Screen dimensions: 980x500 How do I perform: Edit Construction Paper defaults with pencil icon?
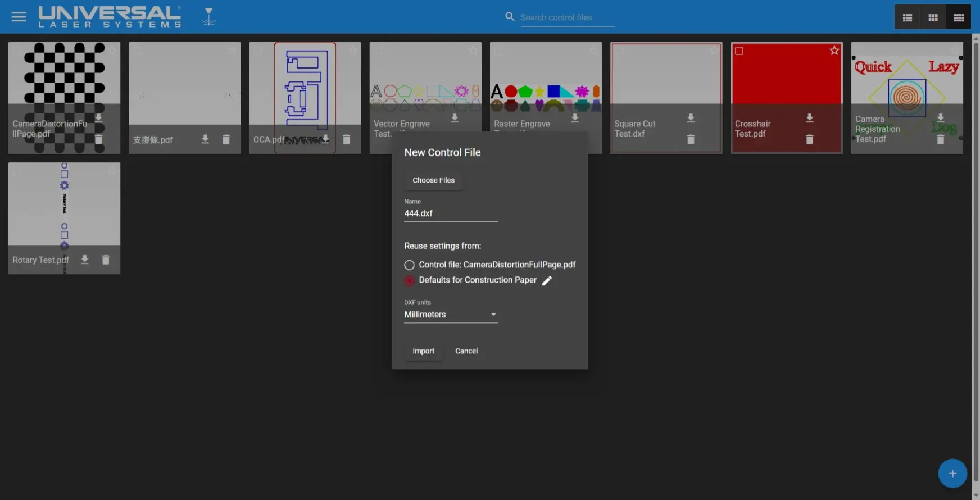click(547, 280)
